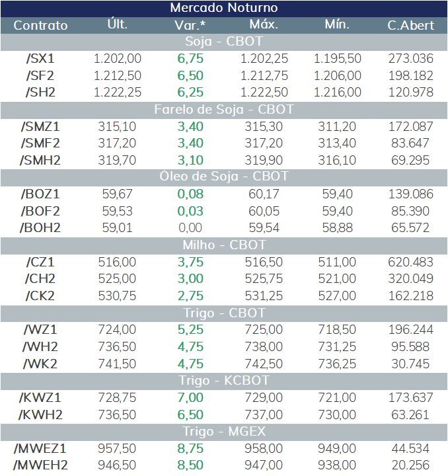Select the Contrato column header
This screenshot has width=448, height=476.
40,26
